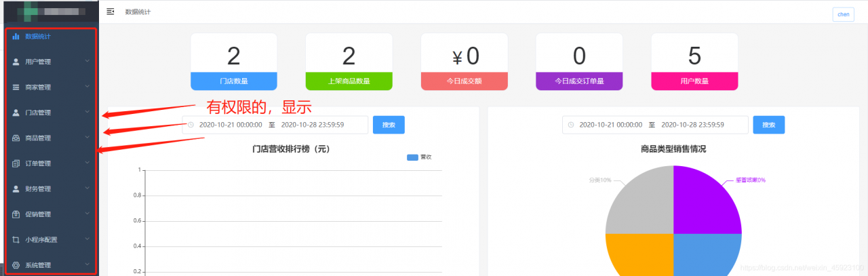Viewport: 868px width, 276px height.
Task: Toggle the 营收 legend swatch
Action: pos(412,157)
